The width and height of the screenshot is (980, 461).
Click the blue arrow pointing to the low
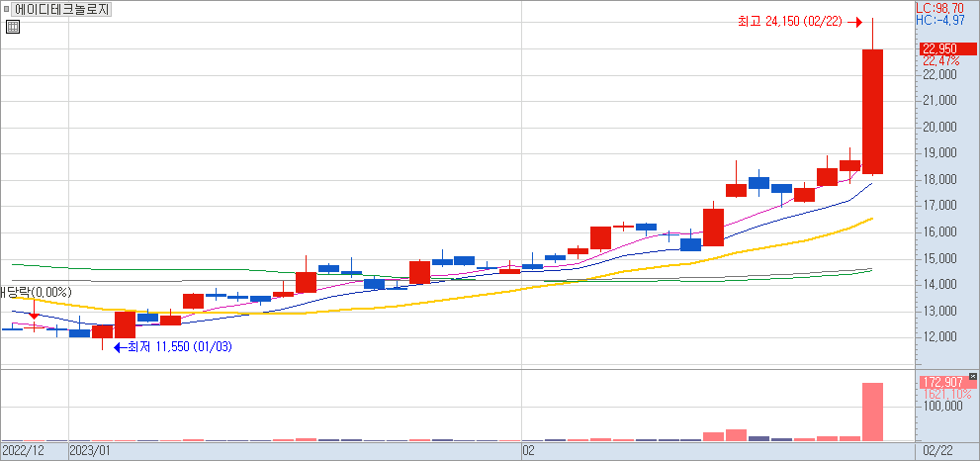123,346
